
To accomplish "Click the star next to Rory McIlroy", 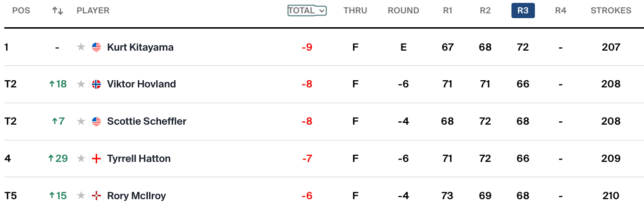I will pos(81,196).
